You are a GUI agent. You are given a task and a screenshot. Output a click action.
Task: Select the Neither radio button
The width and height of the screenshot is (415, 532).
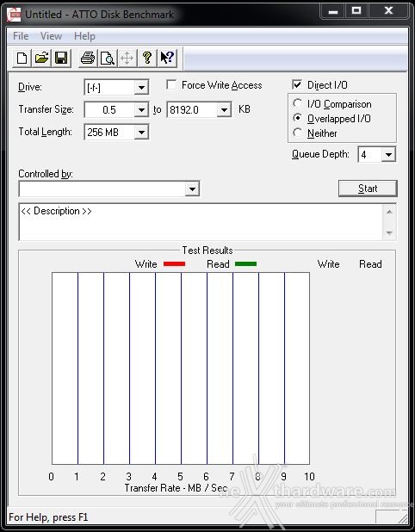[x=297, y=133]
